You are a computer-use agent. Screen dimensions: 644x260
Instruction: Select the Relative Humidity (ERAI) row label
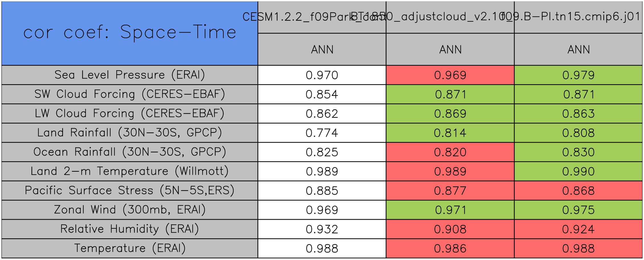[x=130, y=229]
